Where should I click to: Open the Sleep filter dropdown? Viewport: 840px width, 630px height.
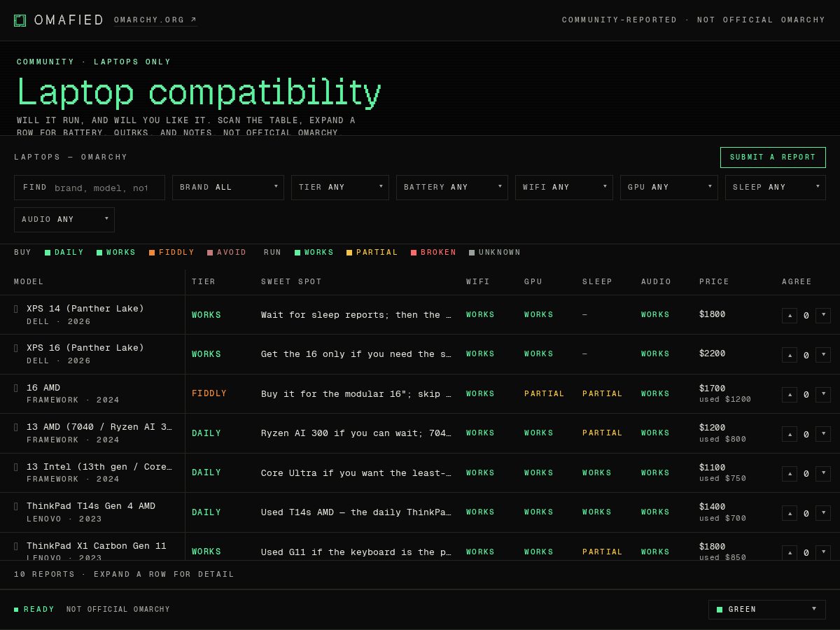(x=776, y=188)
